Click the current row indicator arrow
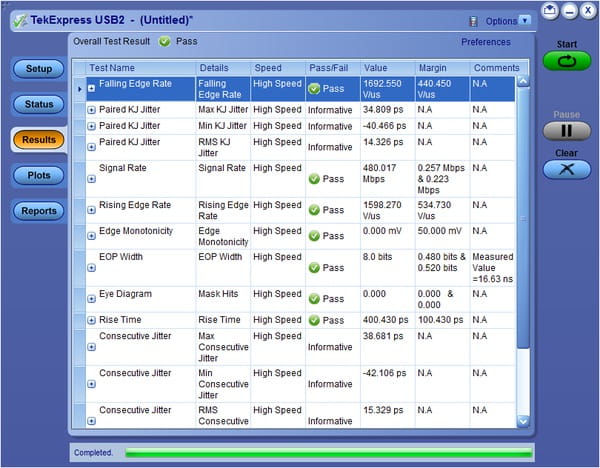 (x=80, y=89)
